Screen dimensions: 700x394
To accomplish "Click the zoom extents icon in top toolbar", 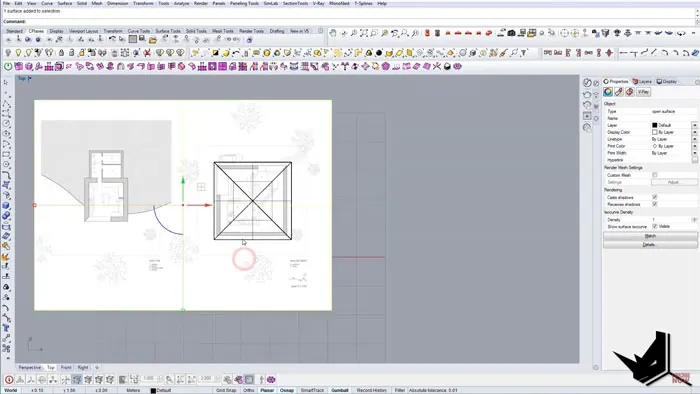I will click(364, 33).
